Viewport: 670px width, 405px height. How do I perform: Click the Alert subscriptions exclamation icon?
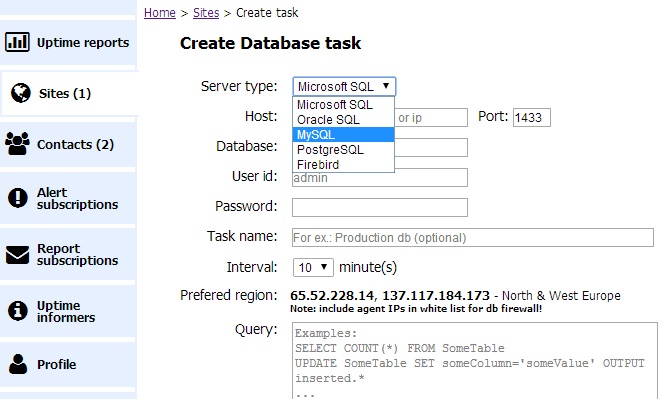(17, 198)
